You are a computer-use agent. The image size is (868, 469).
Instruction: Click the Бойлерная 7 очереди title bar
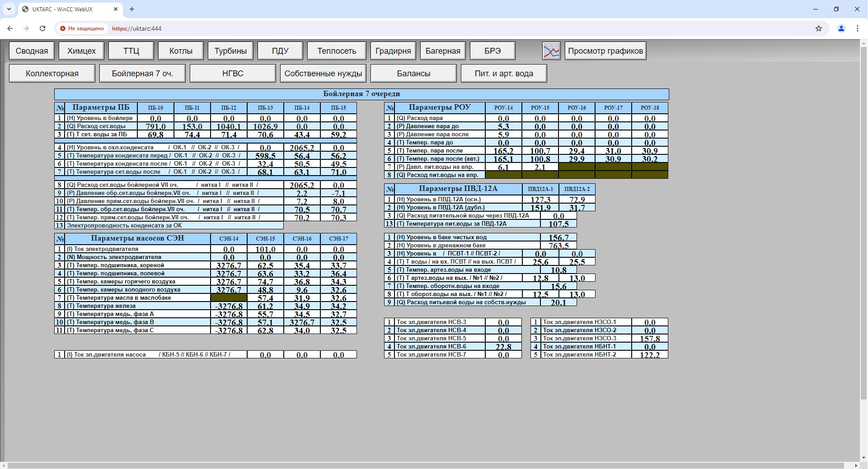click(x=361, y=94)
